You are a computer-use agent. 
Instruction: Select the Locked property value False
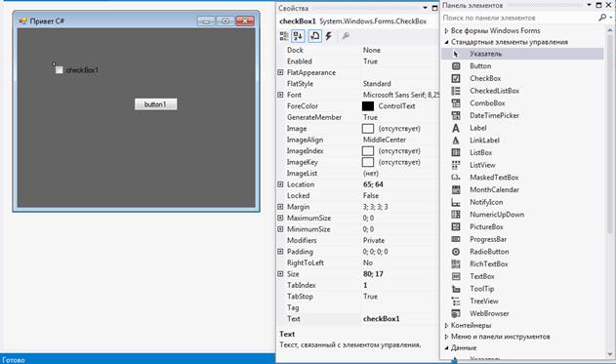coord(371,195)
